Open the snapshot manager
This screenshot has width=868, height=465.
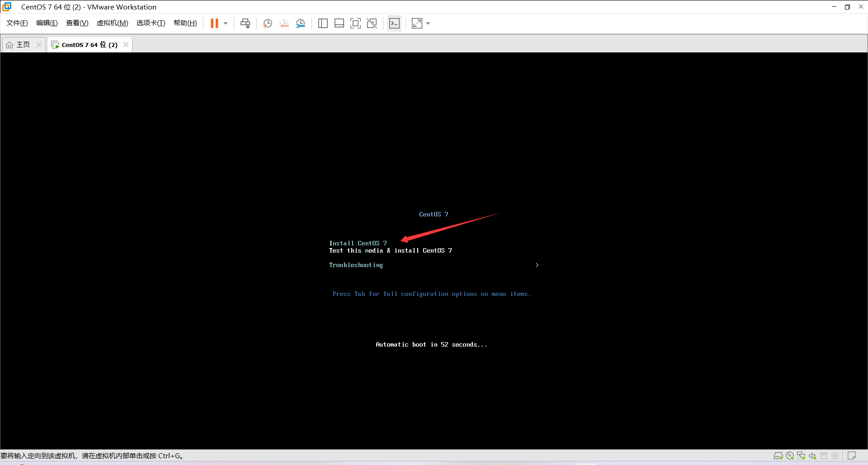pos(301,23)
